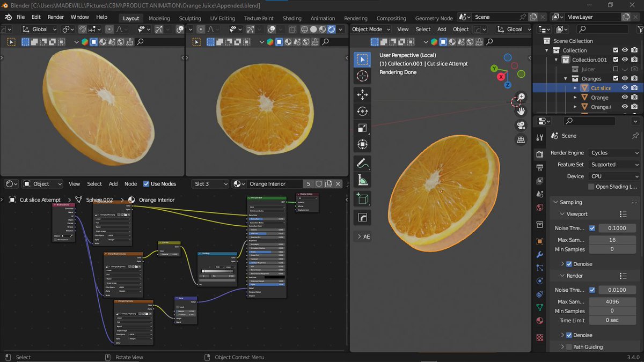Click the pin icon beside Scene in properties

point(635,136)
